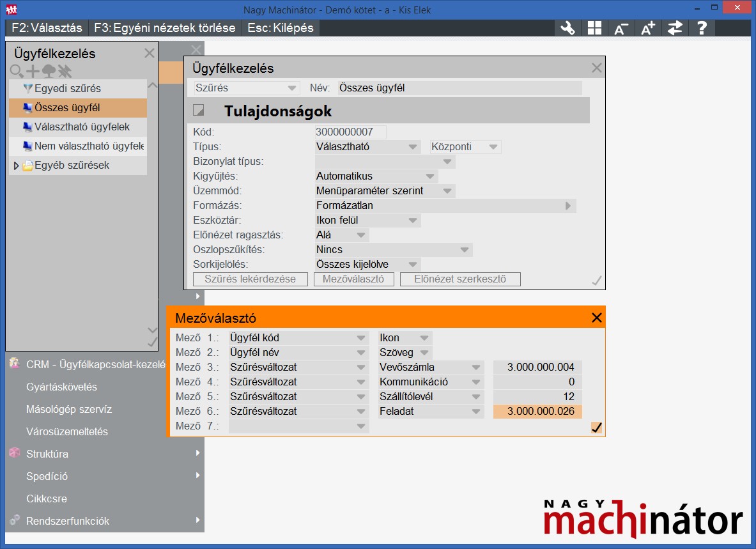Open the empty Mező 7 dropdown

361,426
